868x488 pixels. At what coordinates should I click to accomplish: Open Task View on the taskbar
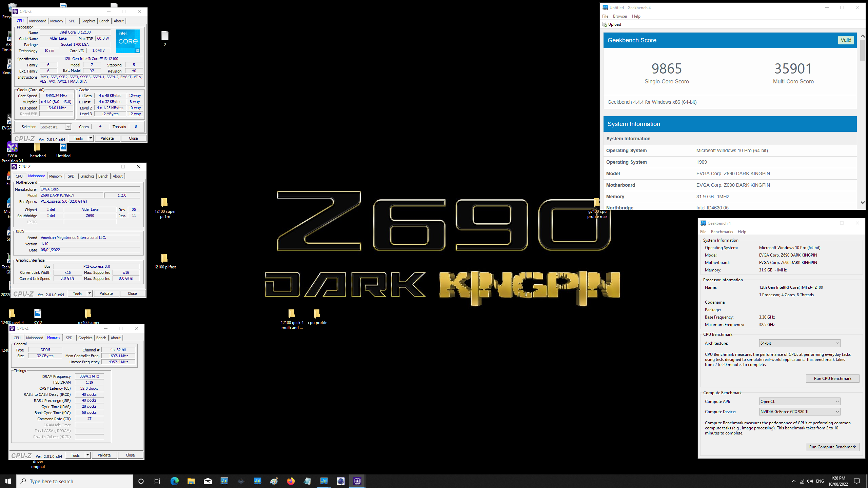tap(157, 481)
